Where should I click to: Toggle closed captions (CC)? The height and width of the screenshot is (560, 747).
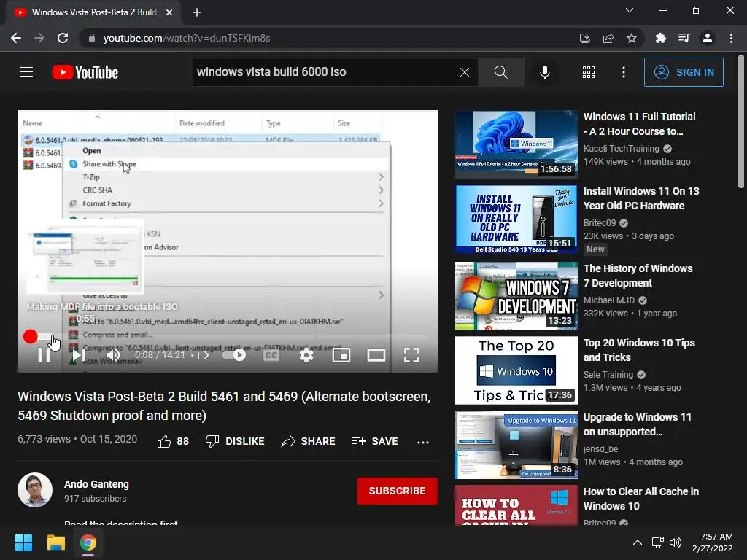tap(271, 355)
